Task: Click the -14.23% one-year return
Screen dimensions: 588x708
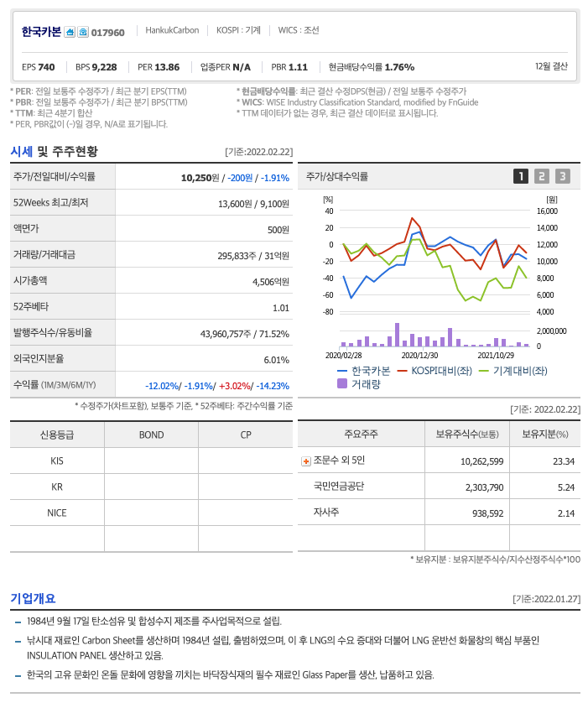Action: [x=273, y=386]
